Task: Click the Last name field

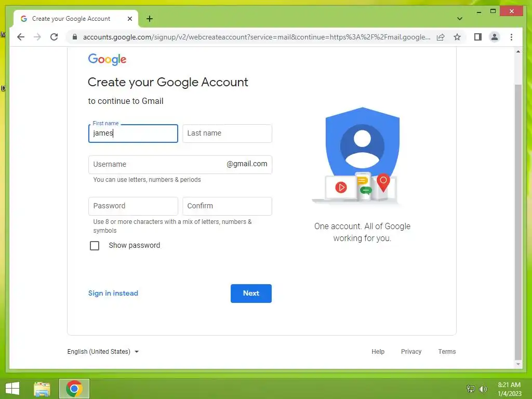Action: point(227,134)
